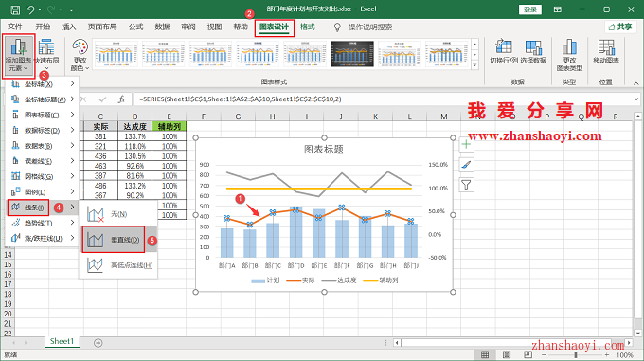Click the Tell Me lightbulb icon
Image resolution: width=644 pixels, height=361 pixels.
pyautogui.click(x=337, y=27)
